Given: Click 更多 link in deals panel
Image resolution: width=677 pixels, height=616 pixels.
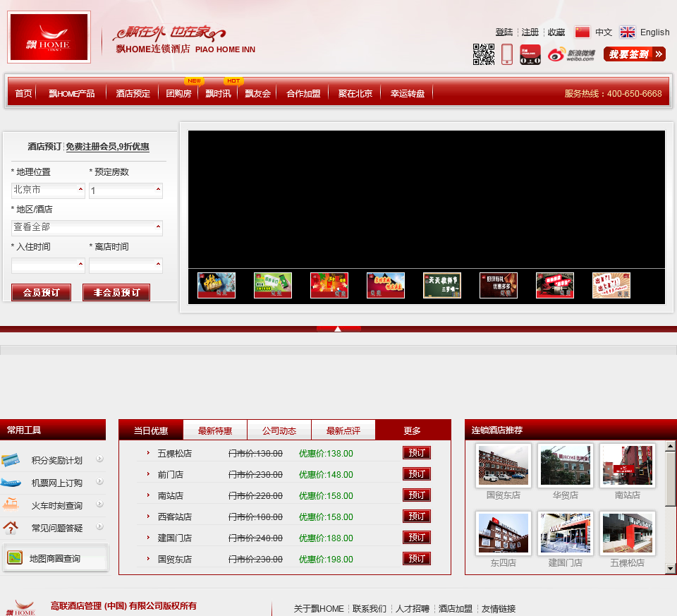Looking at the screenshot, I should click(413, 430).
